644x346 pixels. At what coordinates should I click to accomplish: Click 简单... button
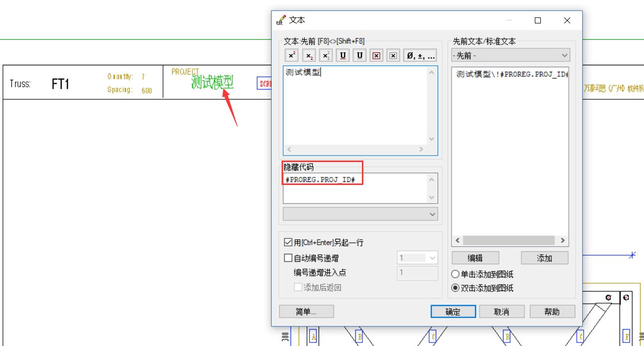307,312
